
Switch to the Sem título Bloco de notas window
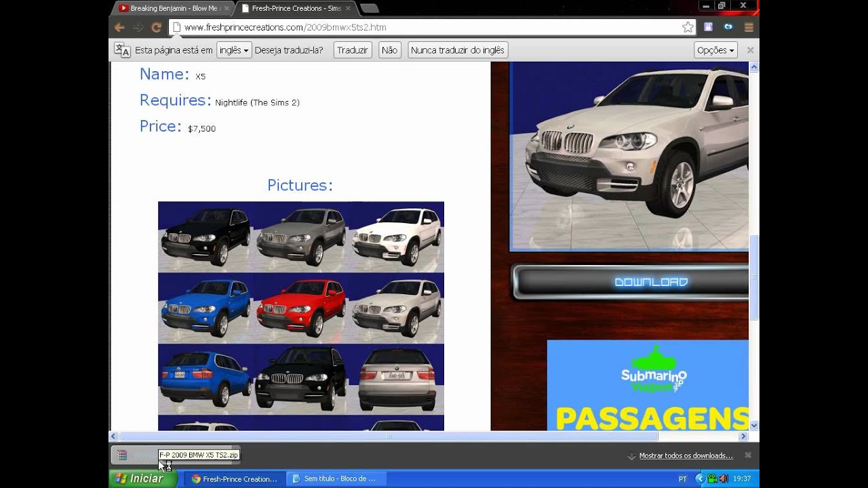tap(335, 479)
